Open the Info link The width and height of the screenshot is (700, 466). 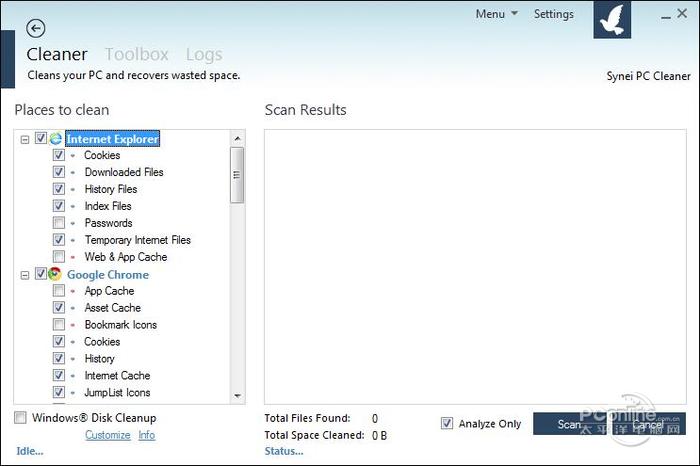point(146,435)
